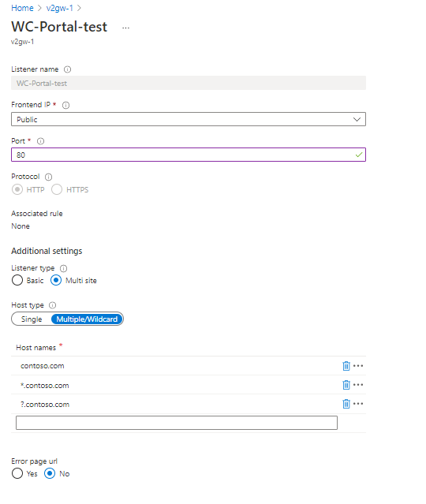
Task: Open the Frontend IP dropdown
Action: [x=189, y=119]
